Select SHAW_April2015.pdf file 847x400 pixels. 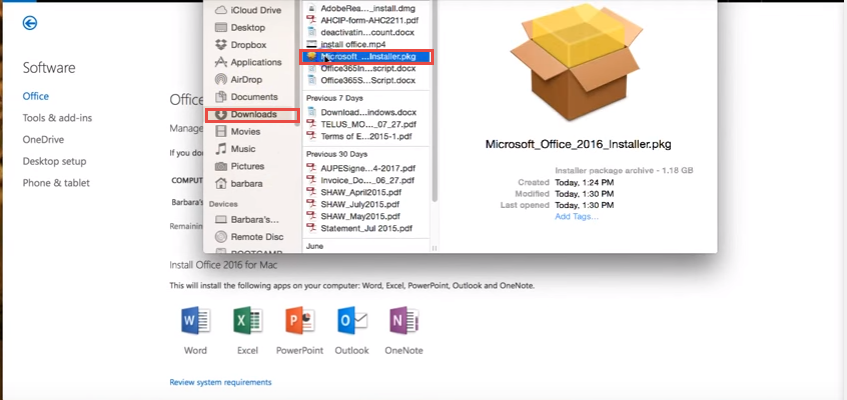354,192
